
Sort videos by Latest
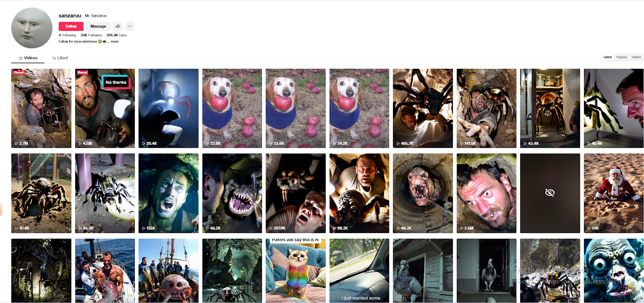[x=607, y=57]
